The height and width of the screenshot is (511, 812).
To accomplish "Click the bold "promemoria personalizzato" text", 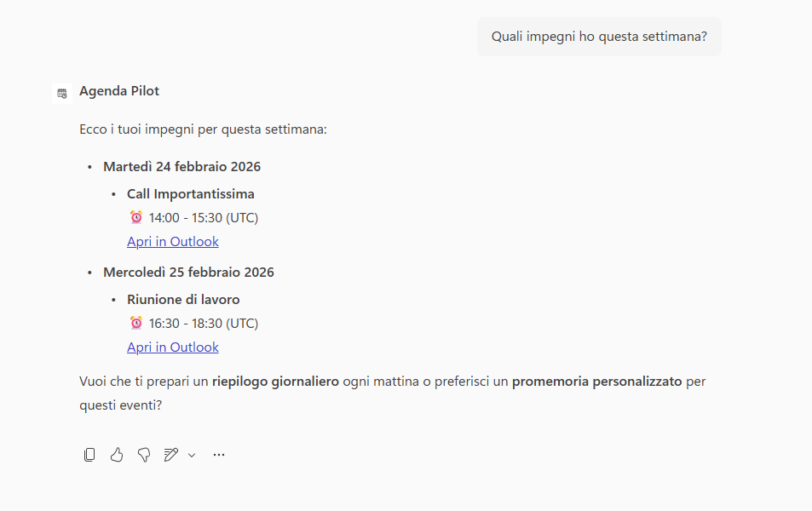I will (x=596, y=382).
